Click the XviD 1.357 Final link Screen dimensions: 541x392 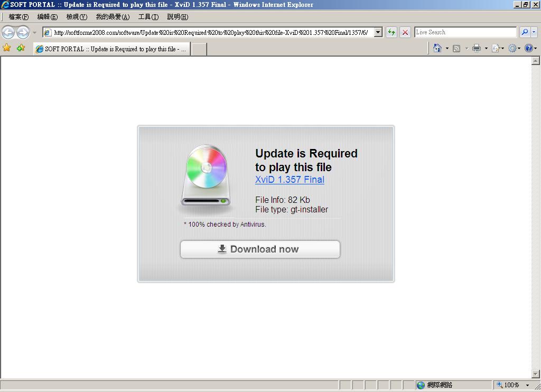pos(290,180)
